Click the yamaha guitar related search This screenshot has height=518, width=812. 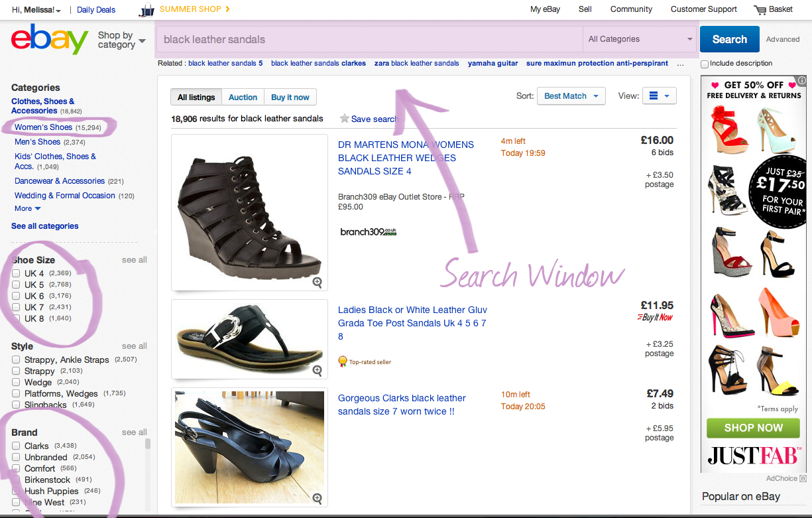[493, 64]
